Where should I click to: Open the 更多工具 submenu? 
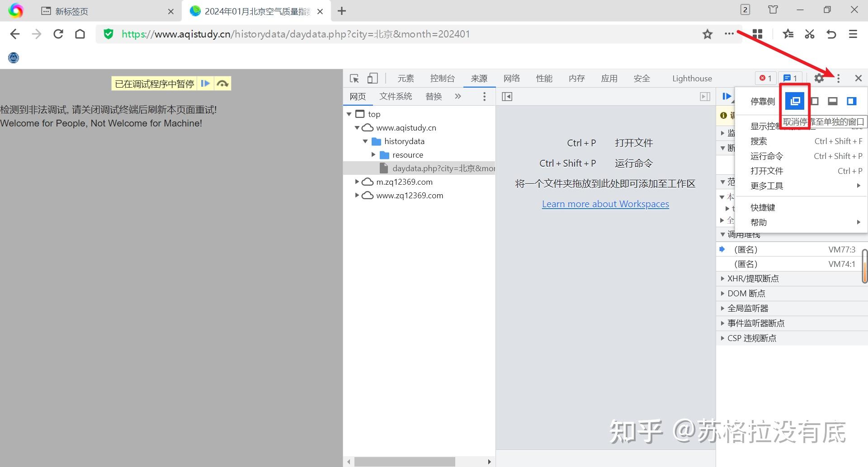tap(766, 185)
